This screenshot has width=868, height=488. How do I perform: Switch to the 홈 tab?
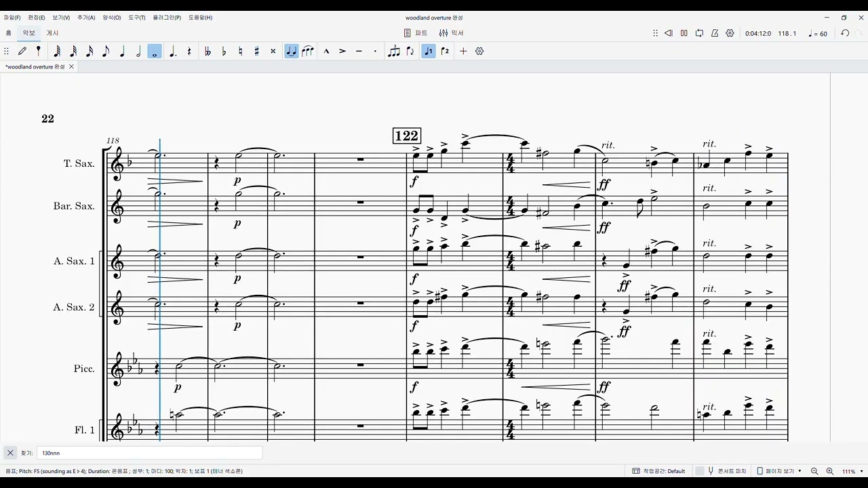pos(9,33)
